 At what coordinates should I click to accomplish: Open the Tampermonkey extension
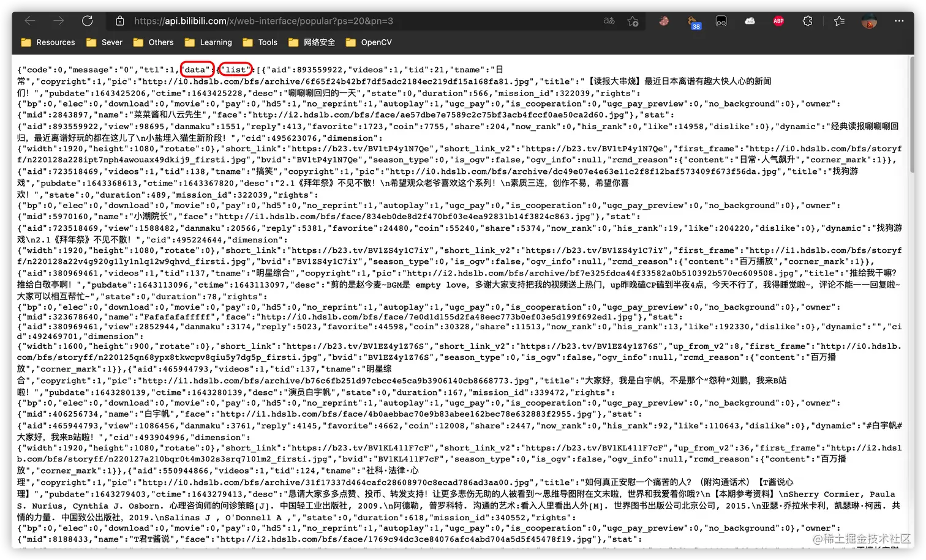point(721,21)
